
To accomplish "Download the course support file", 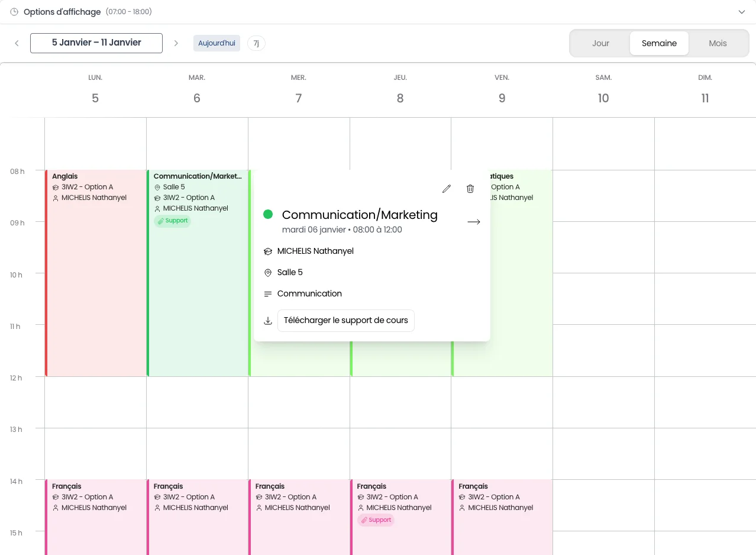I will (x=346, y=321).
